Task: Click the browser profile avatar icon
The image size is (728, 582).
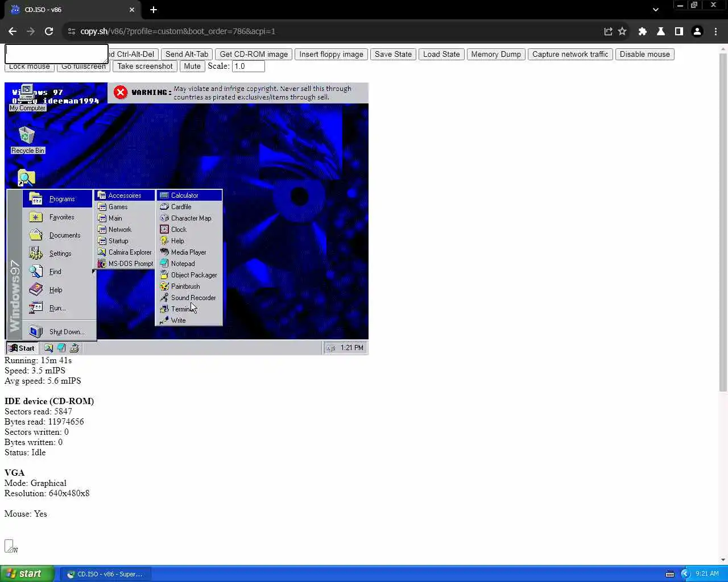Action: click(x=697, y=31)
